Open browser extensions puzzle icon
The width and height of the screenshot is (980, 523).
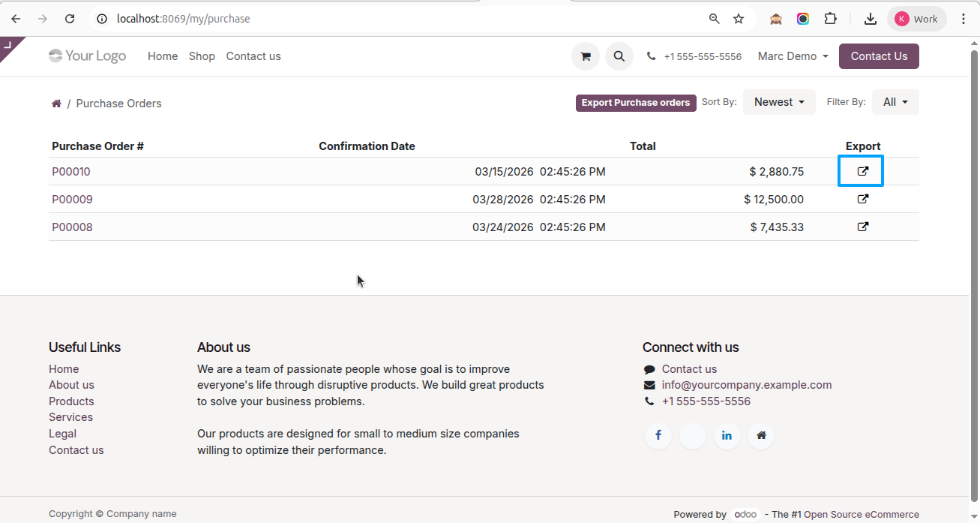(830, 19)
